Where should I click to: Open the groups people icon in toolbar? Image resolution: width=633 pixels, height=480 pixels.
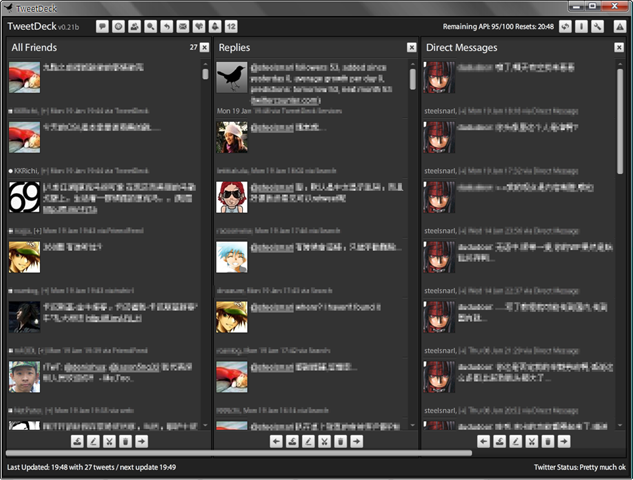point(134,27)
